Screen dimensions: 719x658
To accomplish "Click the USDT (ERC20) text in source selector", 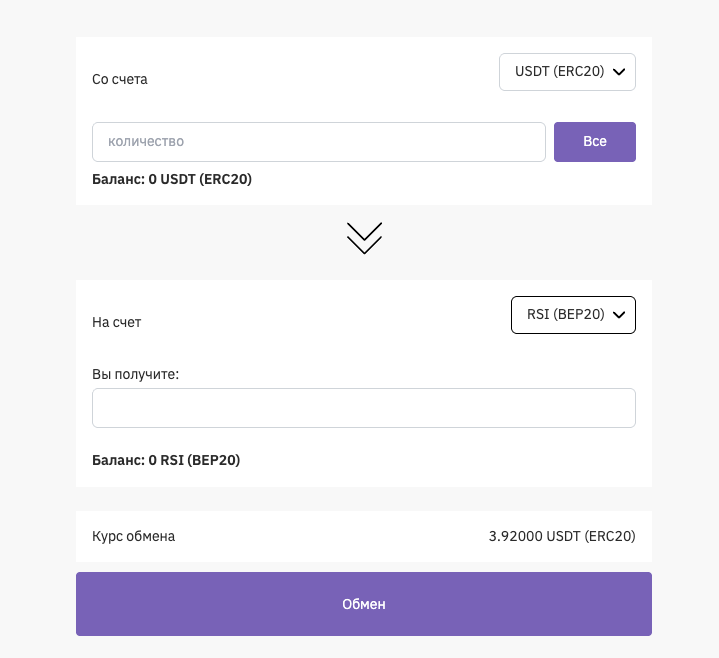I will (x=559, y=72).
